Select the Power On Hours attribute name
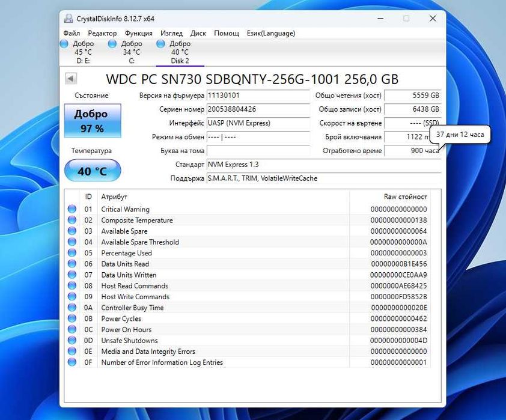Viewport: 506px width, 420px height. [126, 330]
